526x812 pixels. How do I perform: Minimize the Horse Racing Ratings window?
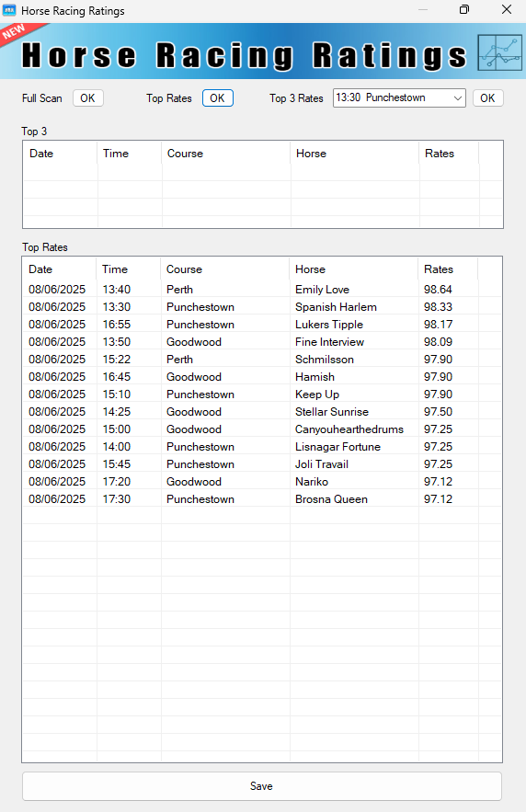[x=423, y=9]
